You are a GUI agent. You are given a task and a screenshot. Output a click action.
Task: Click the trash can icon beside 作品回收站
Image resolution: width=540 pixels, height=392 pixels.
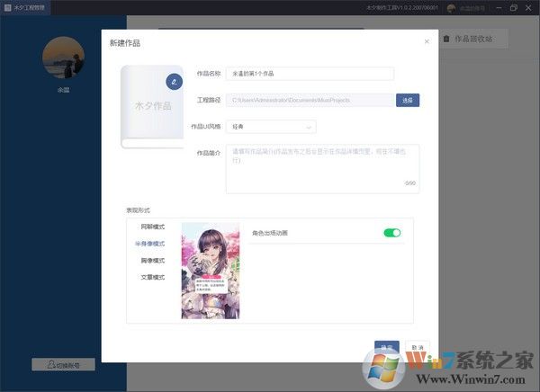pos(446,39)
